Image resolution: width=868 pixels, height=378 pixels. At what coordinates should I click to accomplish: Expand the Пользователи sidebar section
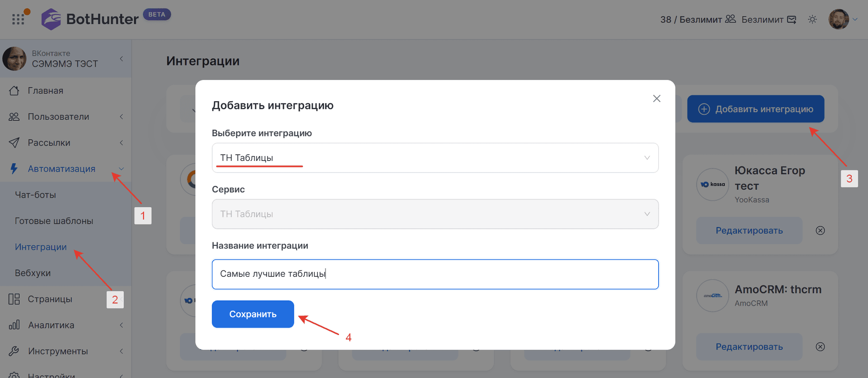[x=58, y=117]
